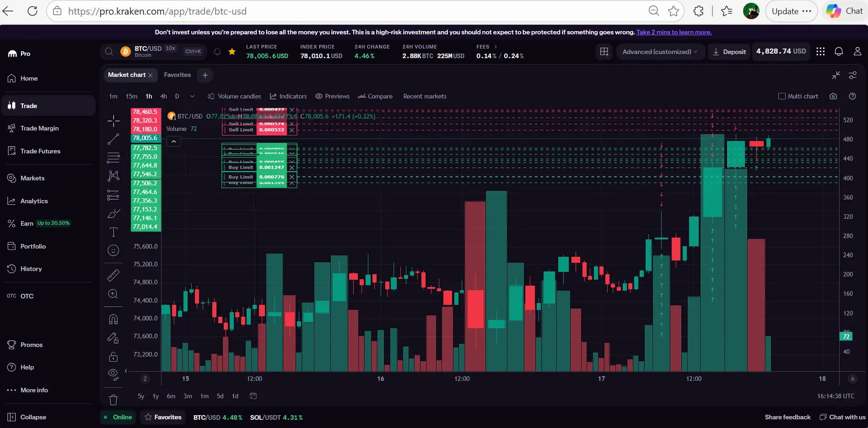Open chart panel settings sliders icon
Image resolution: width=868 pixels, height=428 pixels.
tap(852, 75)
